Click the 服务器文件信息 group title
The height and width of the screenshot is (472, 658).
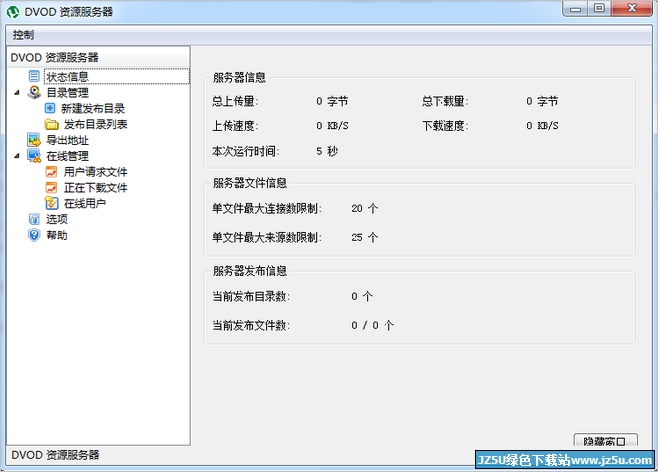pyautogui.click(x=250, y=183)
